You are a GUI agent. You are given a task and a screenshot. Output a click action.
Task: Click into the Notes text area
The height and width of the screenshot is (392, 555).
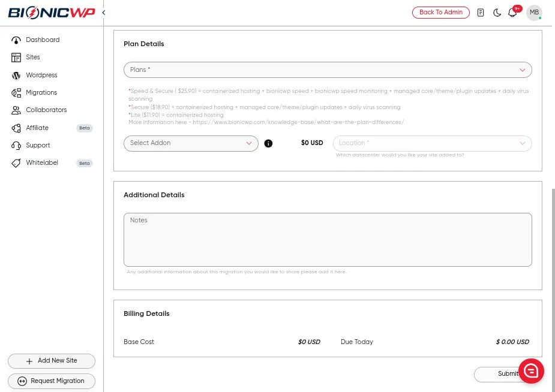[328, 240]
